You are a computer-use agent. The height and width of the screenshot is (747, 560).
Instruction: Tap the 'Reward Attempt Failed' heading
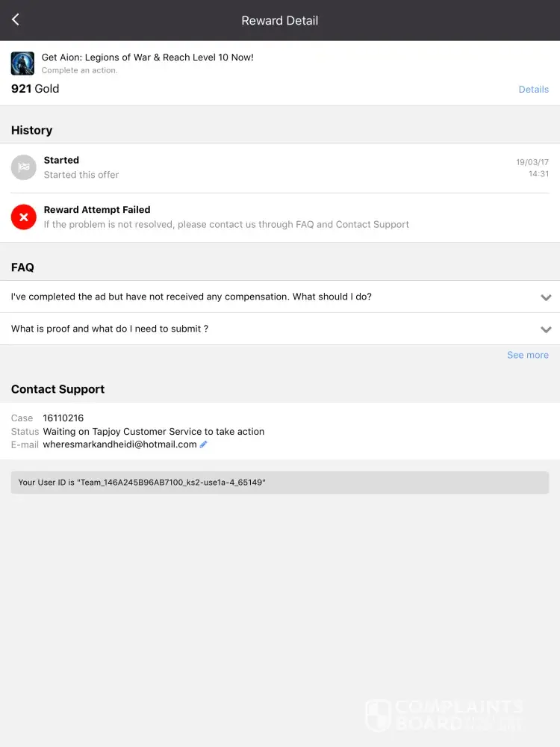click(x=97, y=210)
